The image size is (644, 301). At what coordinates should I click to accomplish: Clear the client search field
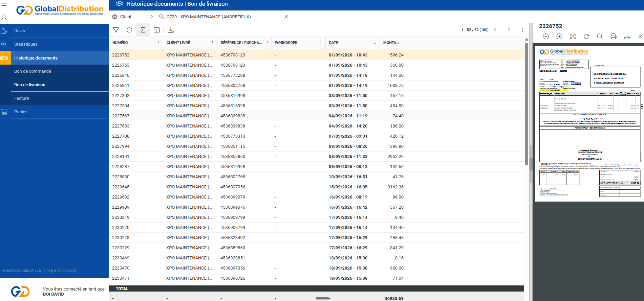286,17
